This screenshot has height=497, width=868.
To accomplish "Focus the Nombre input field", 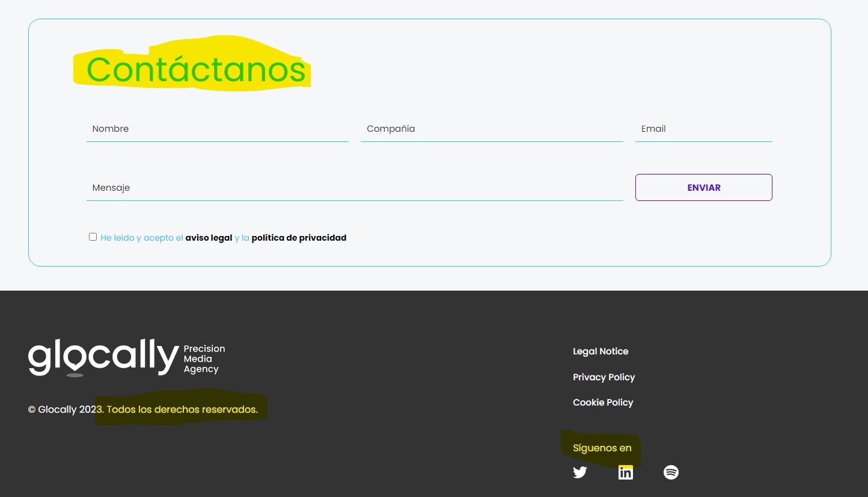I will pyautogui.click(x=218, y=129).
